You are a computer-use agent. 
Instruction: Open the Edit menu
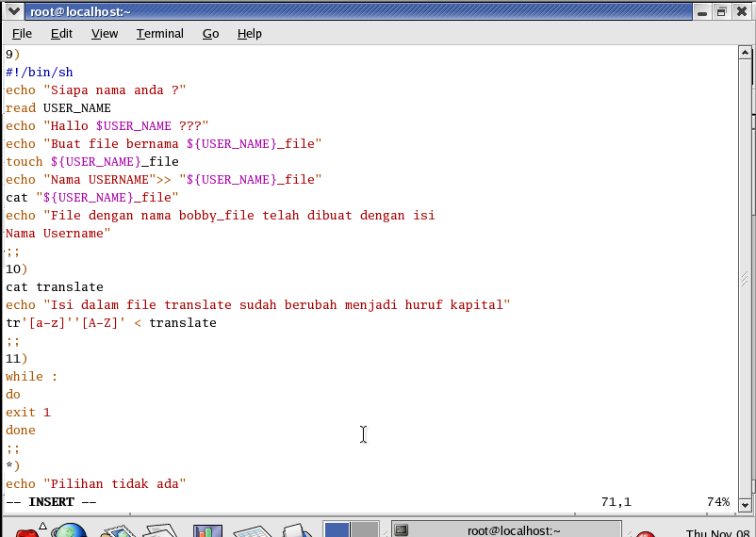[x=61, y=34]
